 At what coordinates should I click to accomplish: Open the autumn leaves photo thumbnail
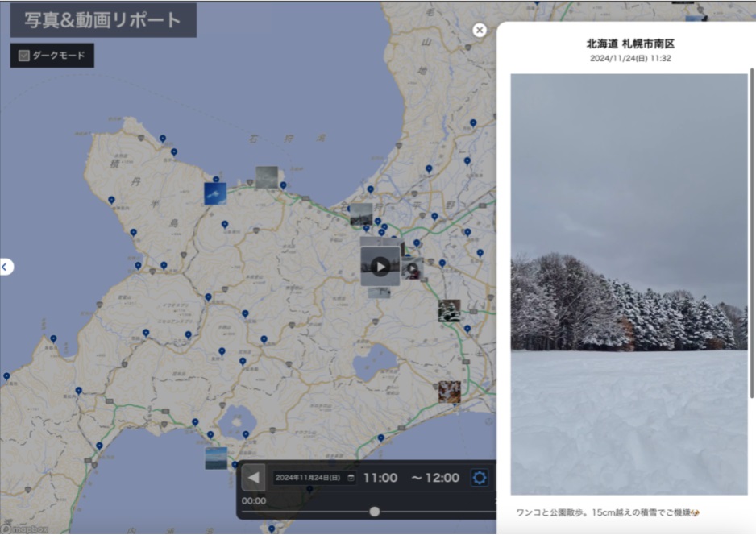coord(449,392)
